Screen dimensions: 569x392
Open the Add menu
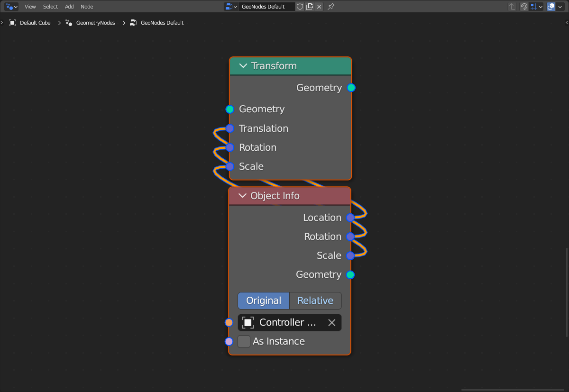click(69, 7)
